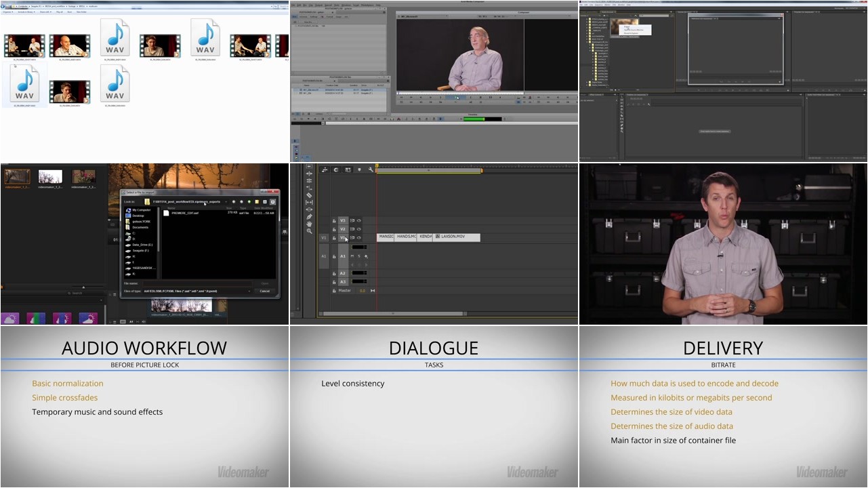This screenshot has height=488, width=868.
Task: Select the Hand tool in timeline toolbar
Action: (x=309, y=224)
